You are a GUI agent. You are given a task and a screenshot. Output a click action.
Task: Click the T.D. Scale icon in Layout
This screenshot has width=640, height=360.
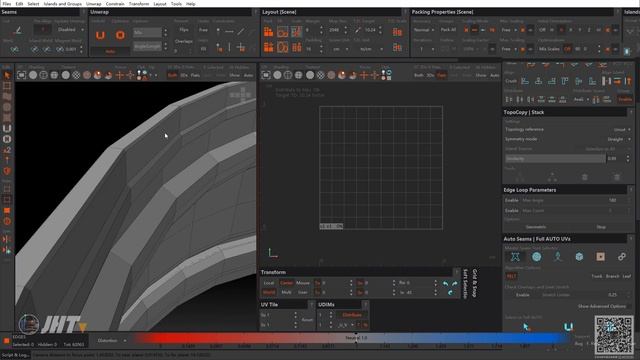[397, 31]
